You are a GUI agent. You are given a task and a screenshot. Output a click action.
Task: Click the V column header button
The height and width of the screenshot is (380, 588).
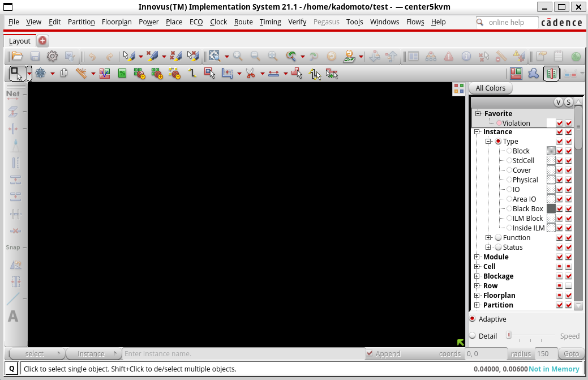[559, 102]
